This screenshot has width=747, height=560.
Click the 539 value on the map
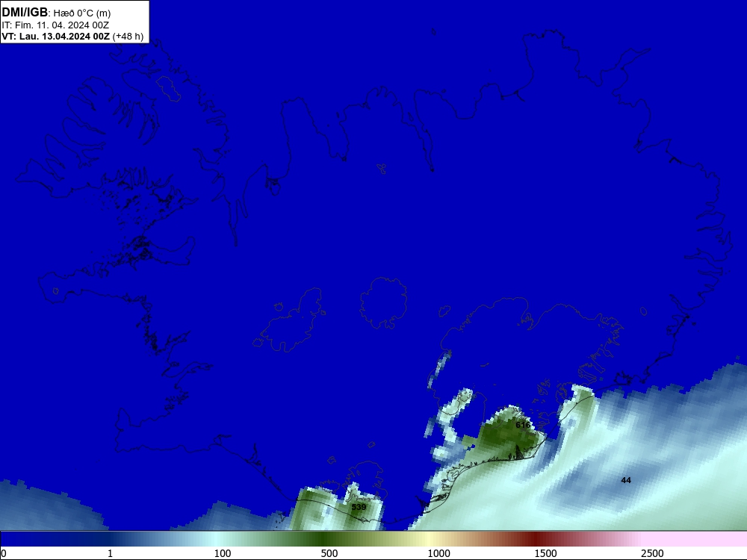359,507
